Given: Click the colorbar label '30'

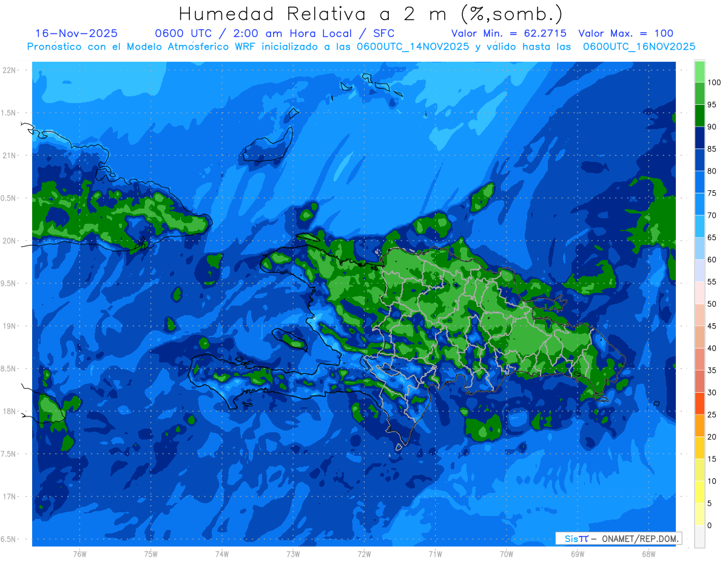Looking at the screenshot, I should (x=712, y=392).
